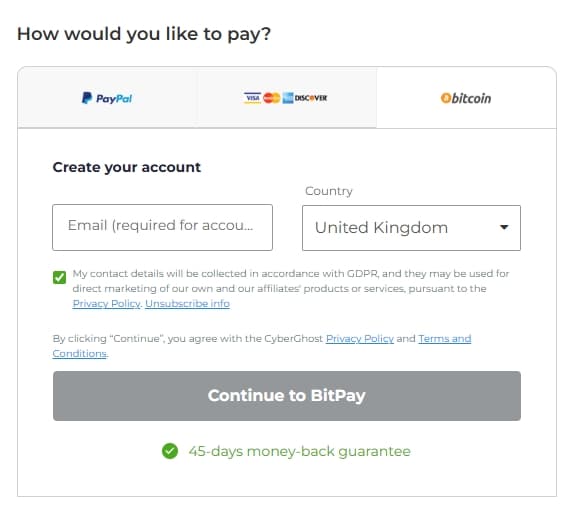Click the 45-days money-back guarantee text
The width and height of the screenshot is (579, 517).
click(299, 451)
